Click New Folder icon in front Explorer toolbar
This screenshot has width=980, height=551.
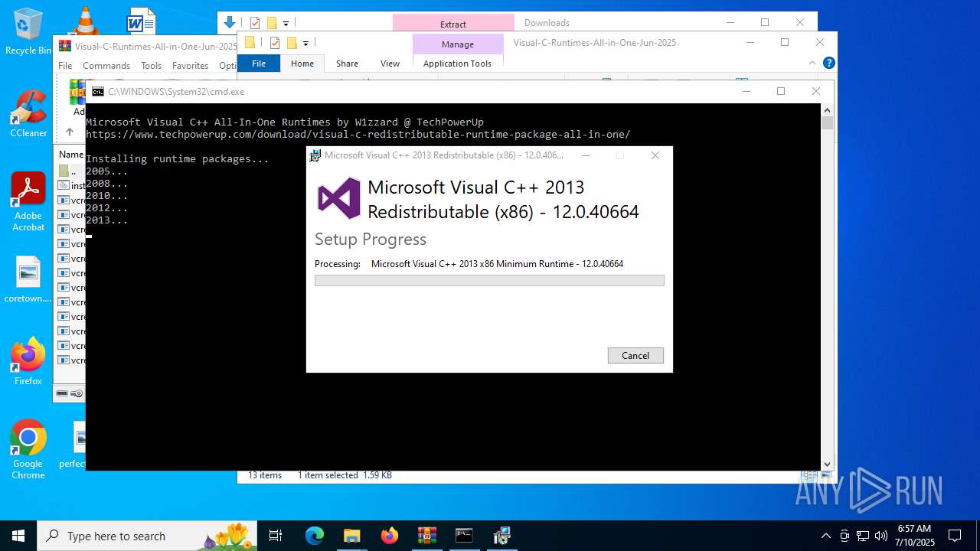(292, 43)
